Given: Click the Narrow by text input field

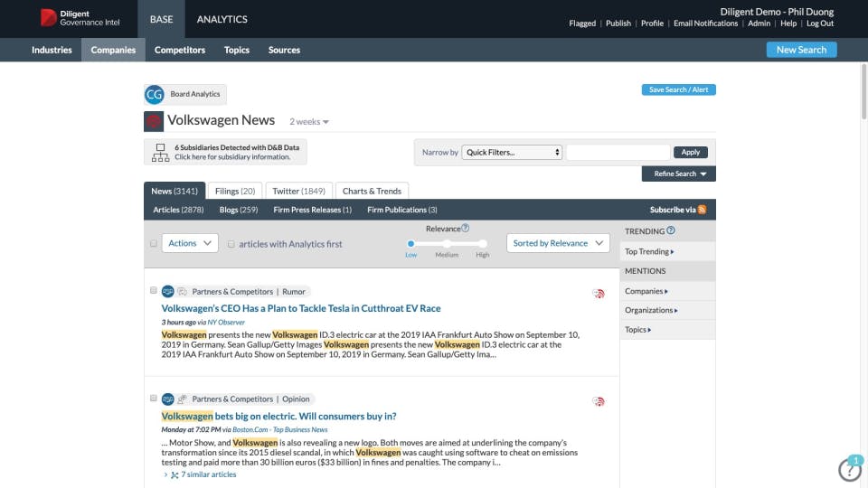Looking at the screenshot, I should coord(618,152).
